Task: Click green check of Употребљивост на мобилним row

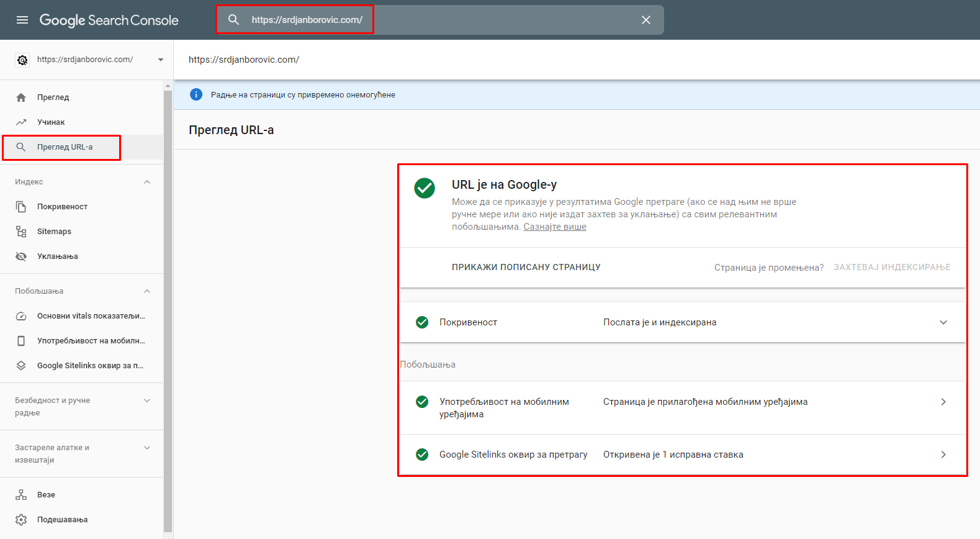Action: pos(422,402)
